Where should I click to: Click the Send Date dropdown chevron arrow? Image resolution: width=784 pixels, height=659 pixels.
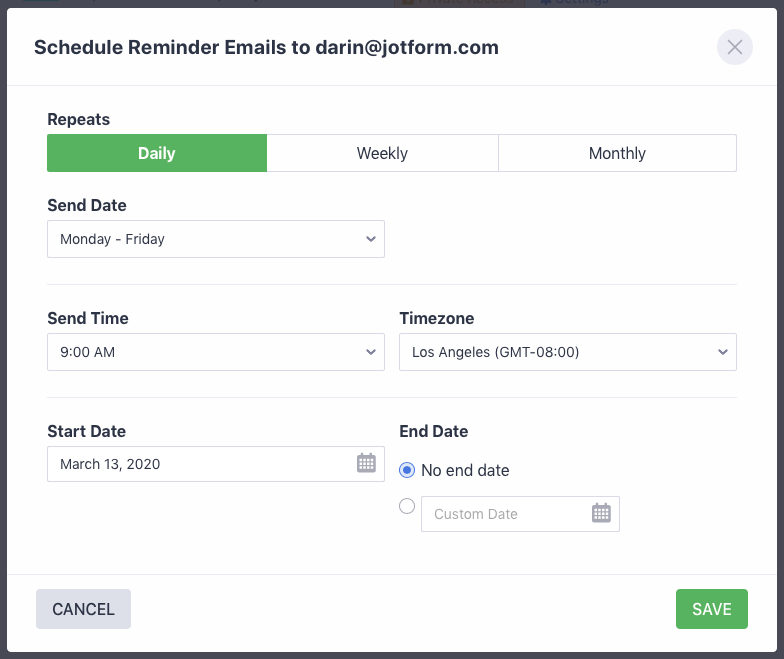point(371,239)
